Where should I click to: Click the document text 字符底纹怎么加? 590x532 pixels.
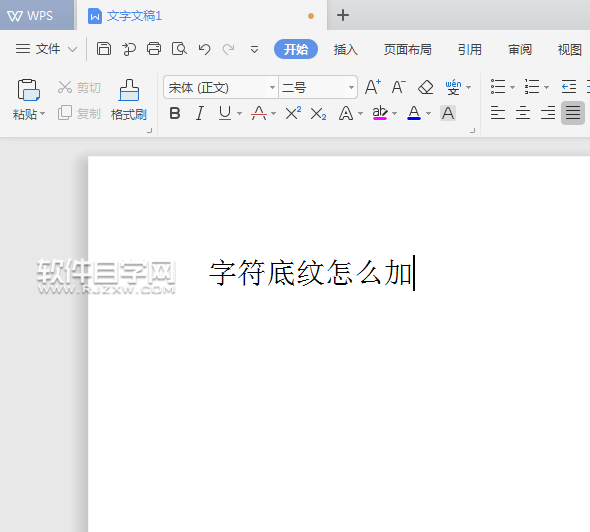coord(311,273)
